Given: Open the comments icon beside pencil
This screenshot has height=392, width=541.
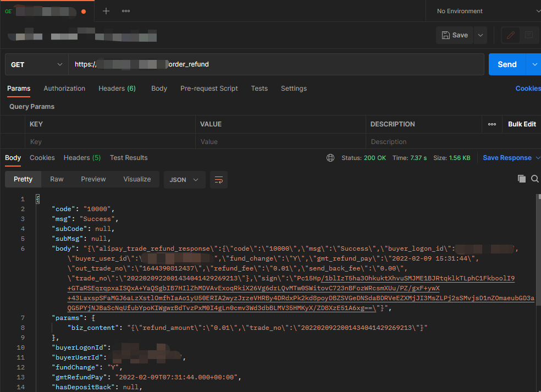Looking at the screenshot, I should 528,35.
